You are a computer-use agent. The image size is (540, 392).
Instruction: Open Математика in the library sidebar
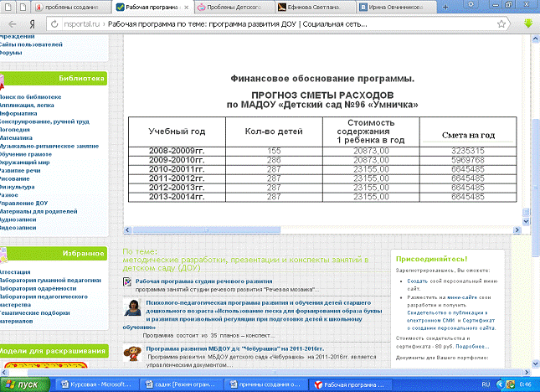coord(18,139)
